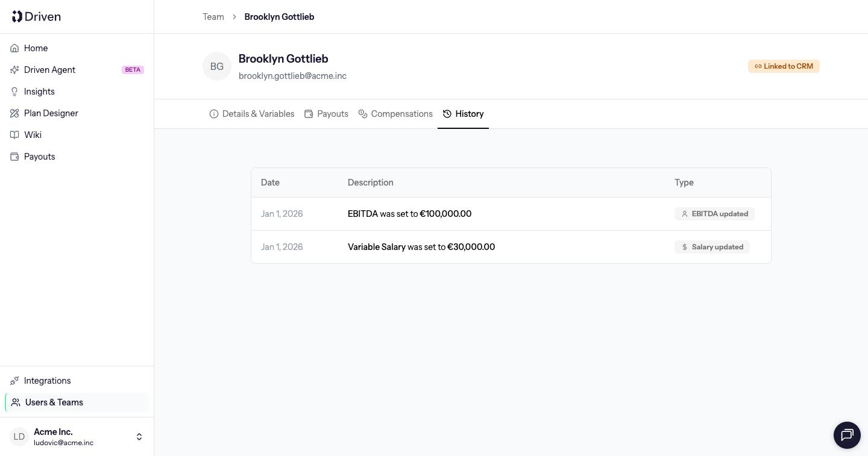
Task: Open the chat support bubble icon
Action: coord(847,435)
